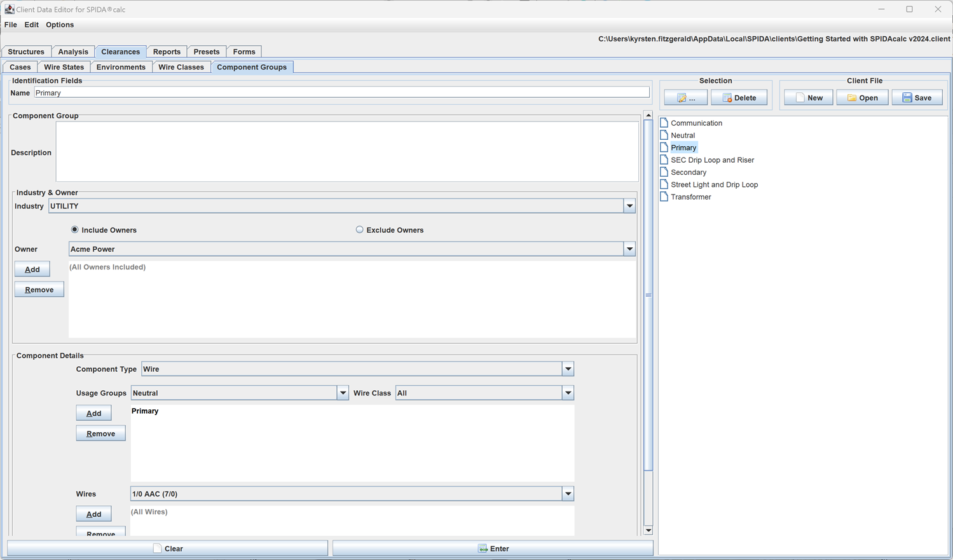Image resolution: width=953 pixels, height=560 pixels.
Task: Click the edit selection icon button
Action: pyautogui.click(x=685, y=98)
